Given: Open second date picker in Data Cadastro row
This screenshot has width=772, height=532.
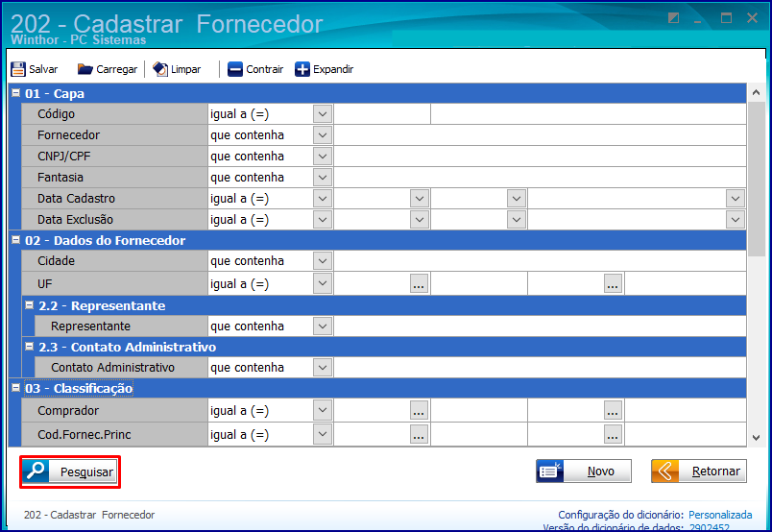Looking at the screenshot, I should [517, 199].
